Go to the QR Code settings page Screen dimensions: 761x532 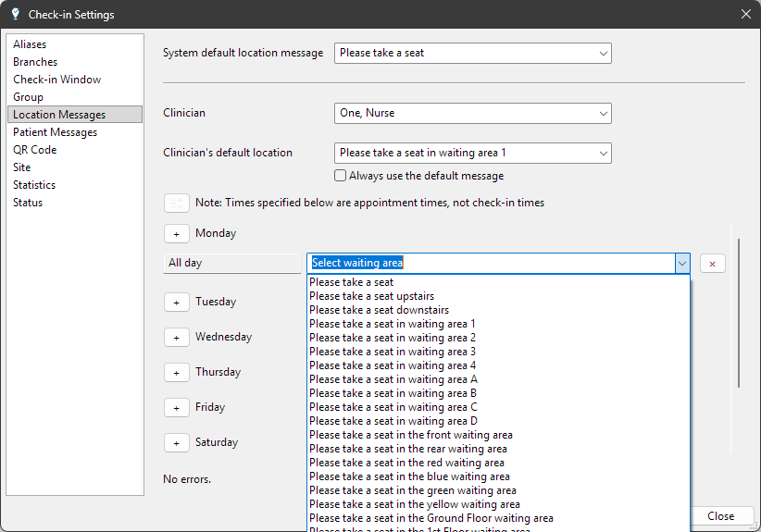point(34,150)
